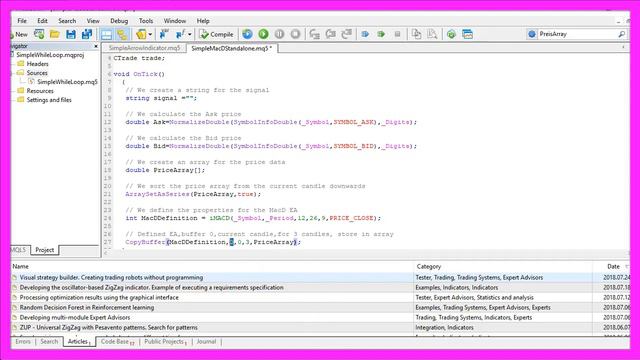Viewport: 640px width, 360px height.
Task: Sort the articles by the Date column
Action: point(611,267)
